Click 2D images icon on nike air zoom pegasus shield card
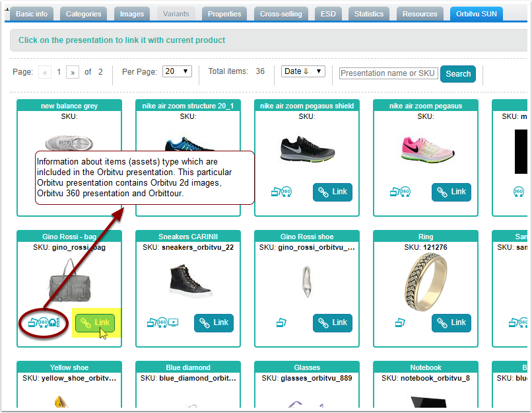 (276, 192)
